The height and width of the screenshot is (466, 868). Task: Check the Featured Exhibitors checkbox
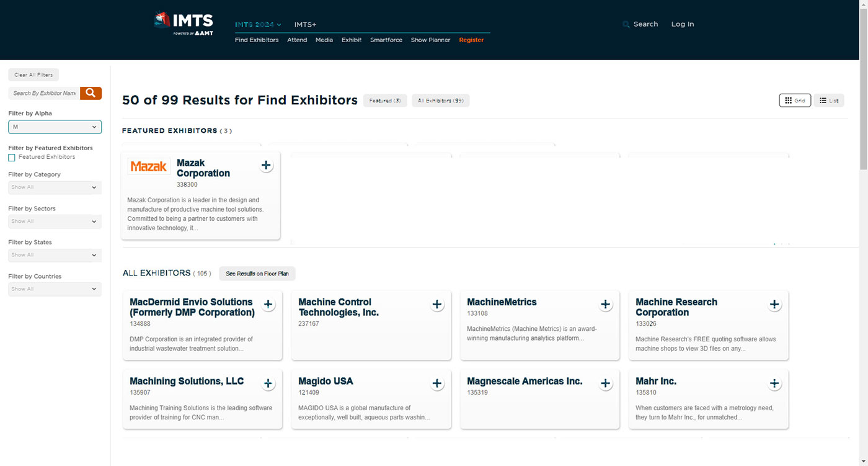(x=12, y=158)
